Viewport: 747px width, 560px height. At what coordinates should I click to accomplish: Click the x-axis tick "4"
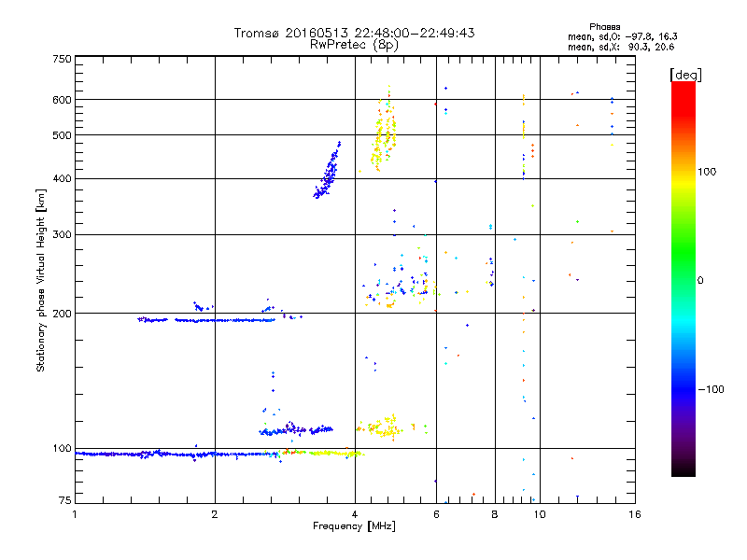click(x=355, y=514)
